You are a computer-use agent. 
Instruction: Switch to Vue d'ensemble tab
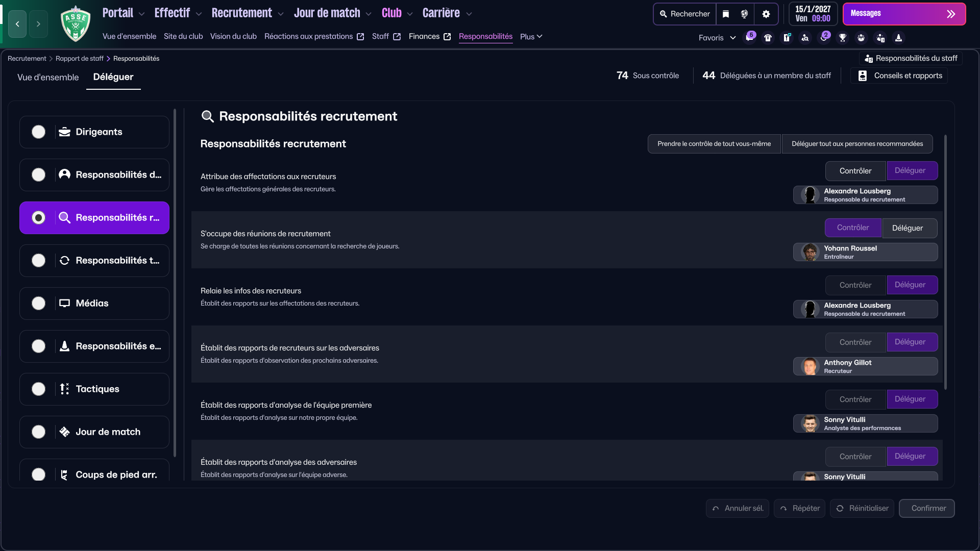click(x=48, y=77)
